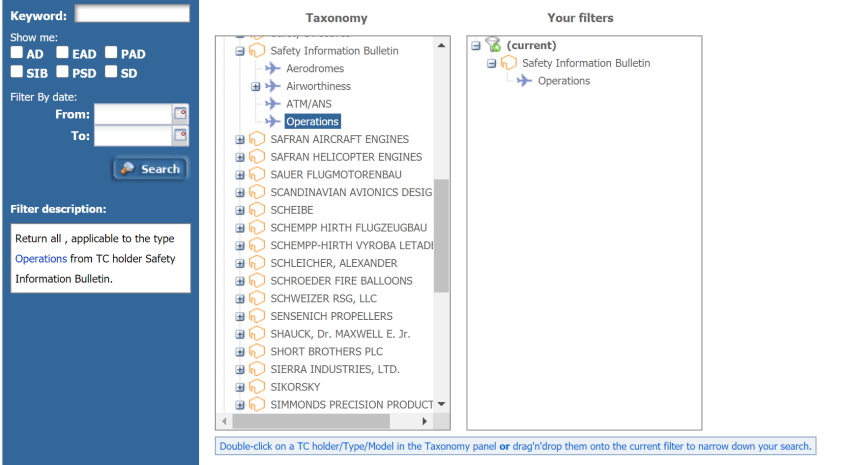Expand SHAUCK, Dr. MAXWELL node
Image resolution: width=844 pixels, height=465 pixels.
[x=240, y=335]
